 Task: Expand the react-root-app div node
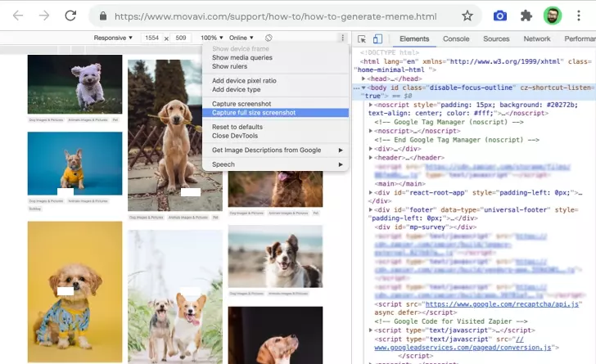[371, 193]
